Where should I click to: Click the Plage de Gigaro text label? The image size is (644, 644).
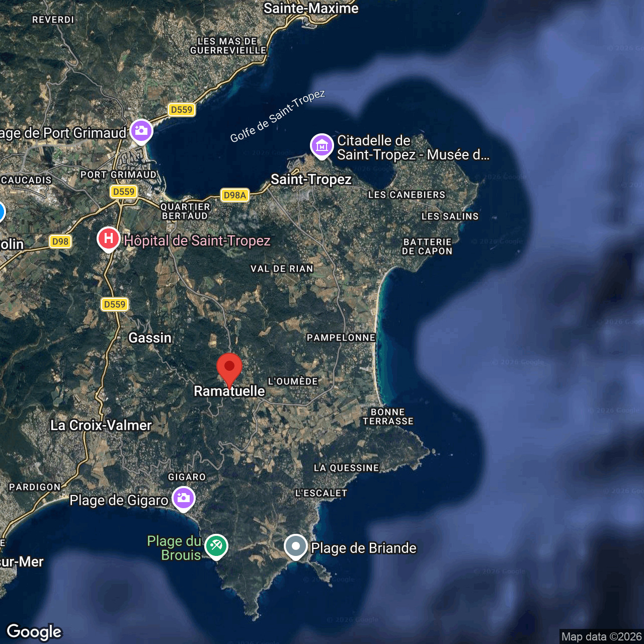click(x=119, y=500)
